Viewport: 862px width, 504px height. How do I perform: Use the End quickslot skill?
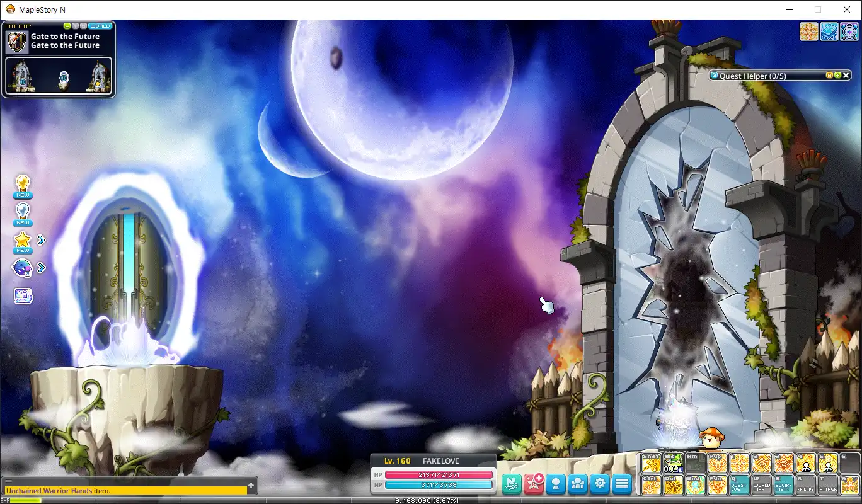(696, 484)
